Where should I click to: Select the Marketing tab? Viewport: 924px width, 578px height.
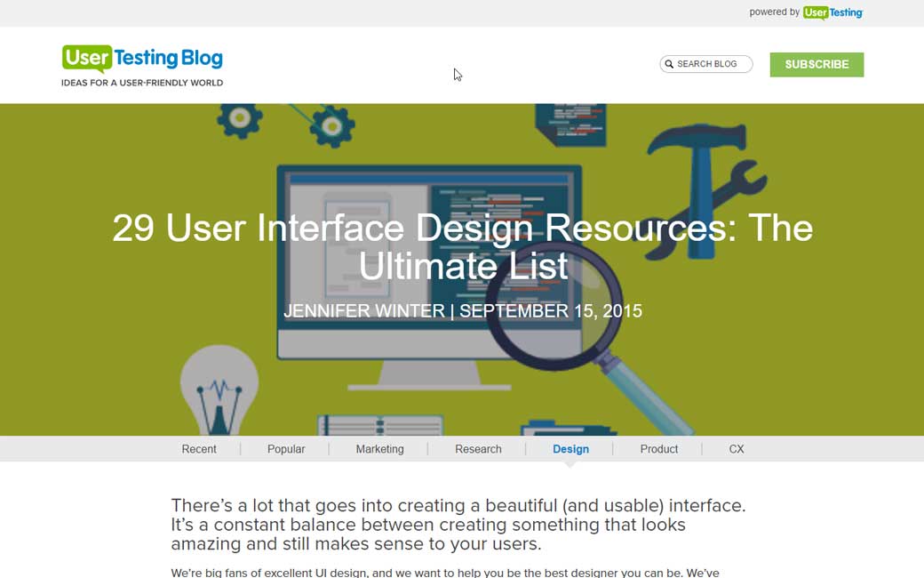tap(379, 449)
